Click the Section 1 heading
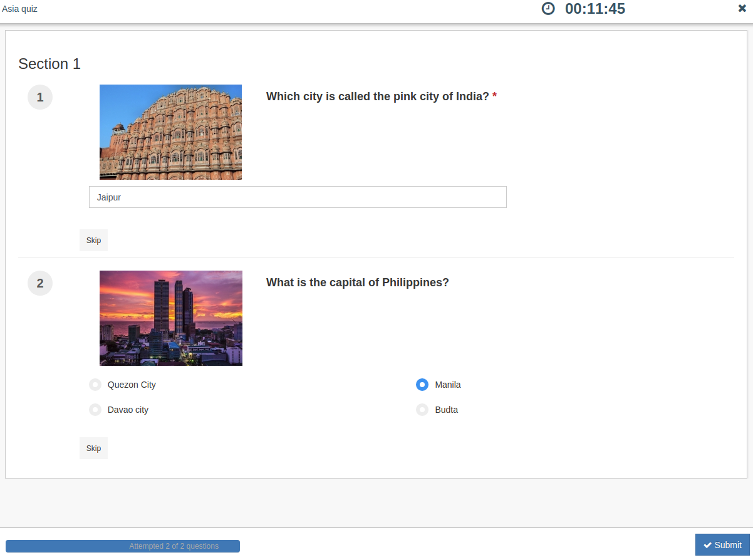The height and width of the screenshot is (560, 753). pos(49,64)
